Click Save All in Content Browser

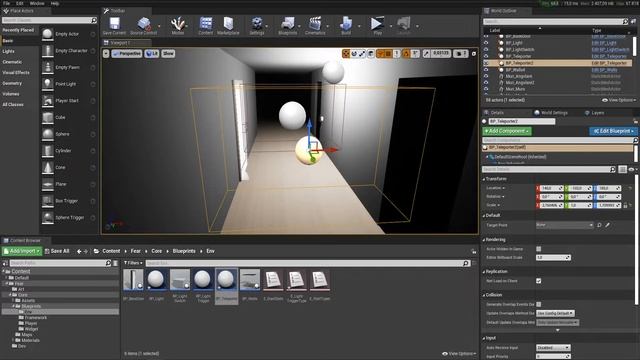(57, 251)
